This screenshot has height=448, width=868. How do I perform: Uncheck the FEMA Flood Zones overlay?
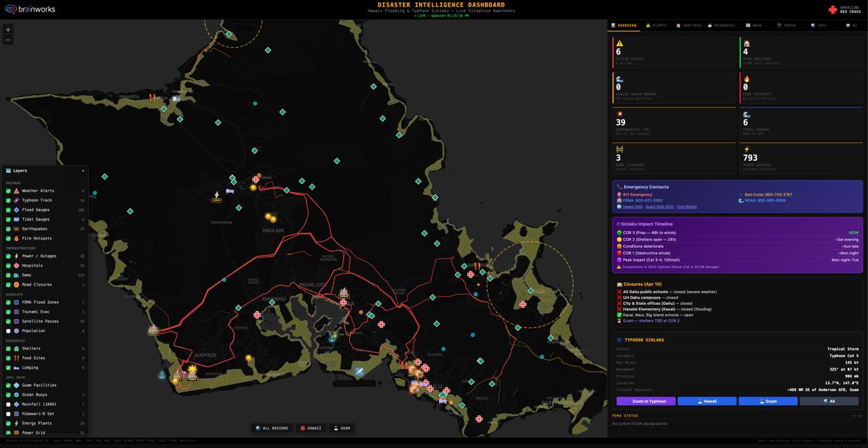pos(9,303)
